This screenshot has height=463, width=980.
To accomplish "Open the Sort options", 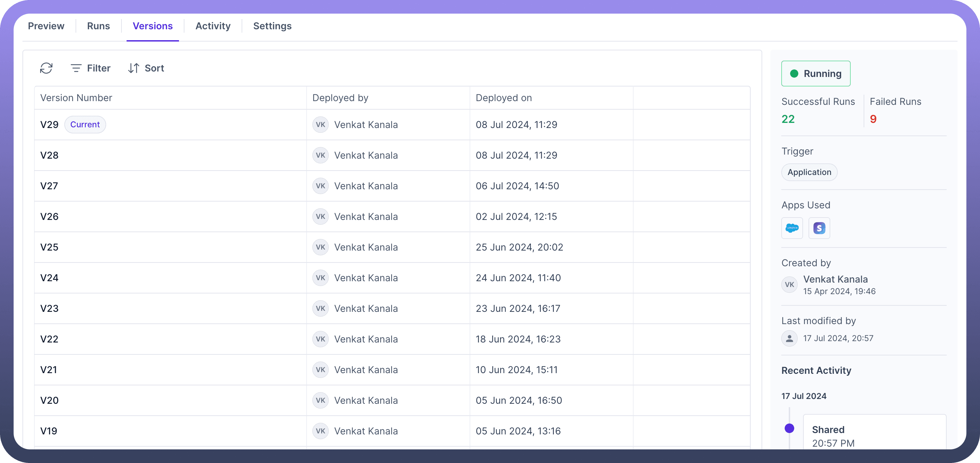I will click(146, 68).
